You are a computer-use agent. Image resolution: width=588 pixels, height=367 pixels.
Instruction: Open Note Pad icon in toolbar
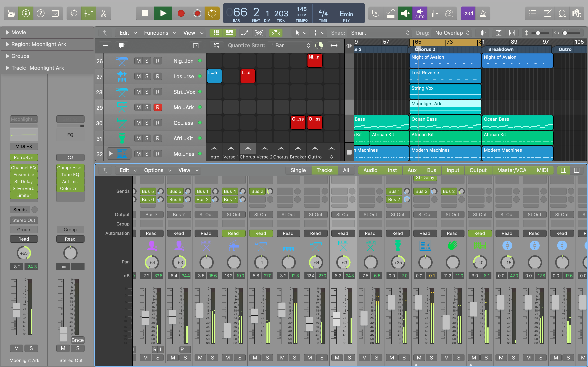click(547, 13)
